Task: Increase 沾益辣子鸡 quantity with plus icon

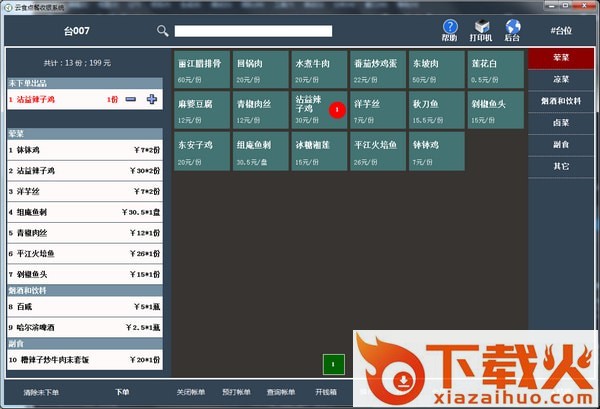Action: click(152, 99)
